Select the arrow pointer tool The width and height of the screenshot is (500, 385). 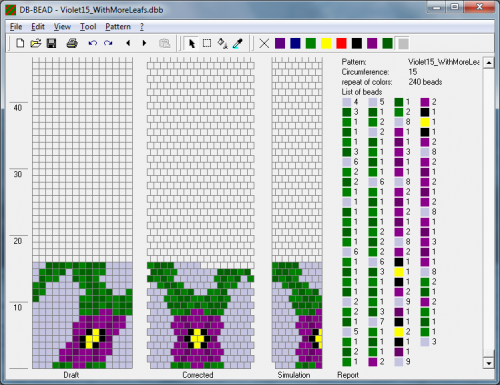pos(192,43)
